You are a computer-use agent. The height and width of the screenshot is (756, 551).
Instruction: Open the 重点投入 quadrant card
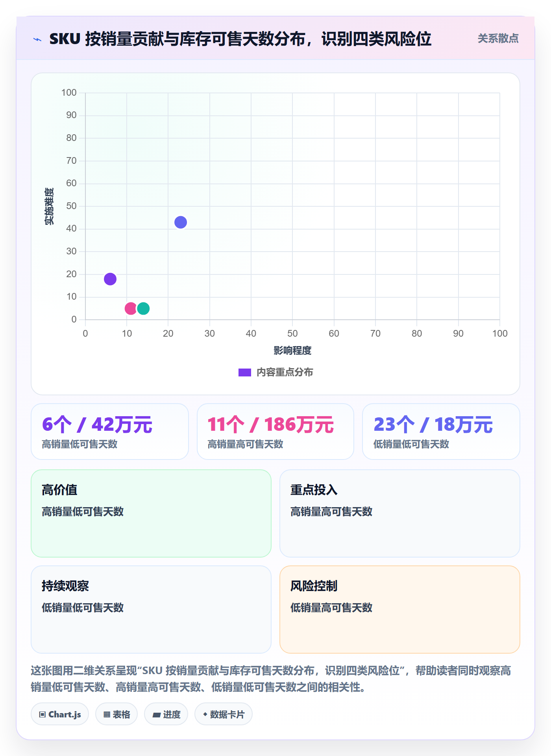pos(400,513)
